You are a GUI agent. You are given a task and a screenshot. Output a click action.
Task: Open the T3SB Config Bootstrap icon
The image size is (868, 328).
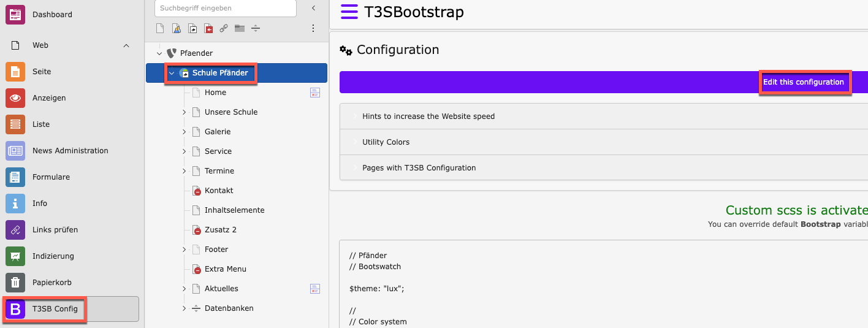tap(15, 309)
